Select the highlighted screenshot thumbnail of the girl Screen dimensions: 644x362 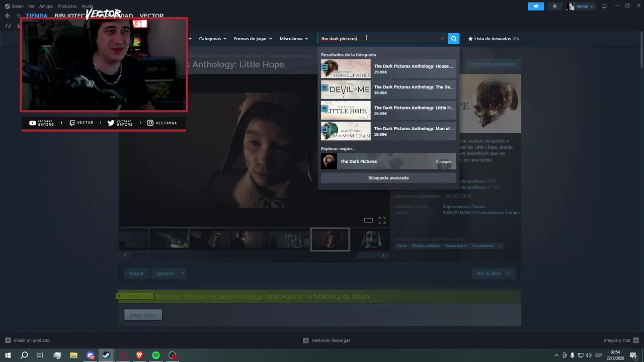pos(330,239)
